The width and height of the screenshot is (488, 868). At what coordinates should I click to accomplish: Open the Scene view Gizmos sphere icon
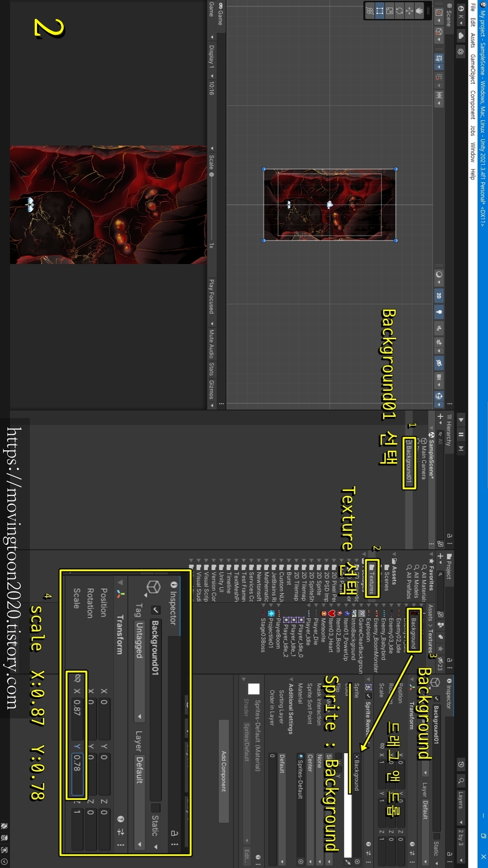coord(439,396)
